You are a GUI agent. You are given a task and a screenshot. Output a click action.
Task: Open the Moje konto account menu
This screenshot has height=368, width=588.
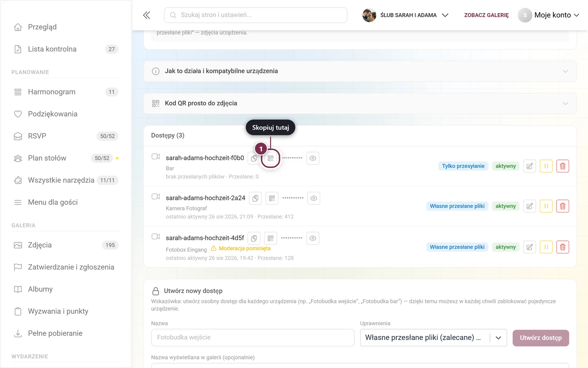tap(549, 15)
